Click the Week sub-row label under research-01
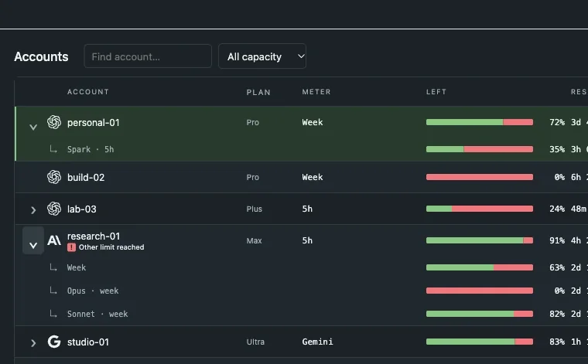 tap(77, 267)
